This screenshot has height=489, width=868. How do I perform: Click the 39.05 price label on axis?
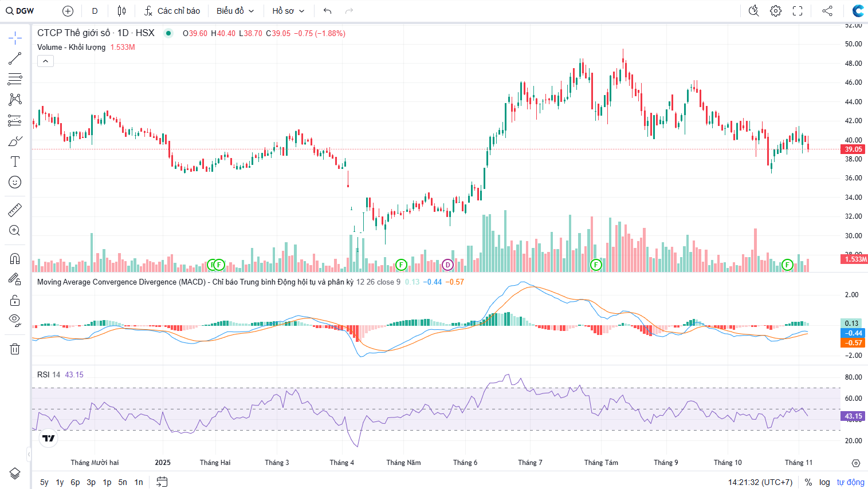click(x=853, y=149)
